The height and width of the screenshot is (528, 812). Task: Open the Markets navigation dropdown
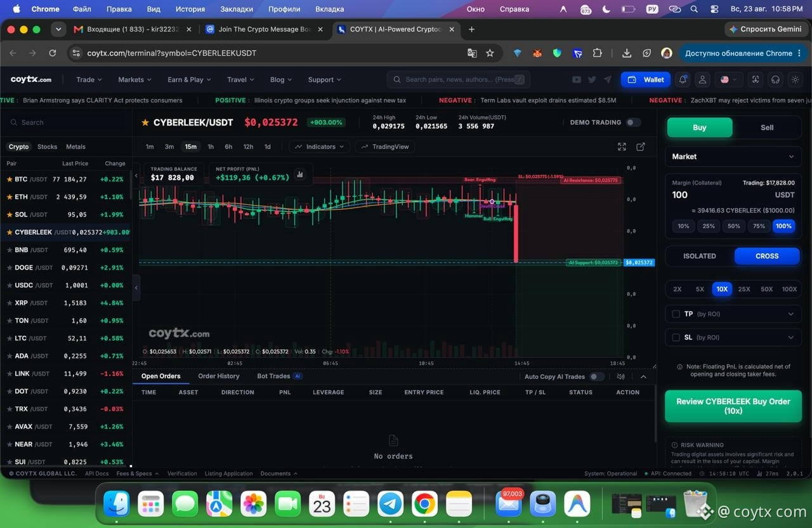click(x=134, y=80)
